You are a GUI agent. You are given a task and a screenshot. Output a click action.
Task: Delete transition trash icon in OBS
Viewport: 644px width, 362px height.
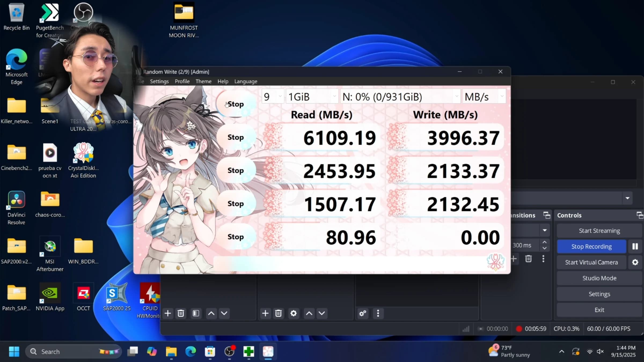click(x=528, y=259)
